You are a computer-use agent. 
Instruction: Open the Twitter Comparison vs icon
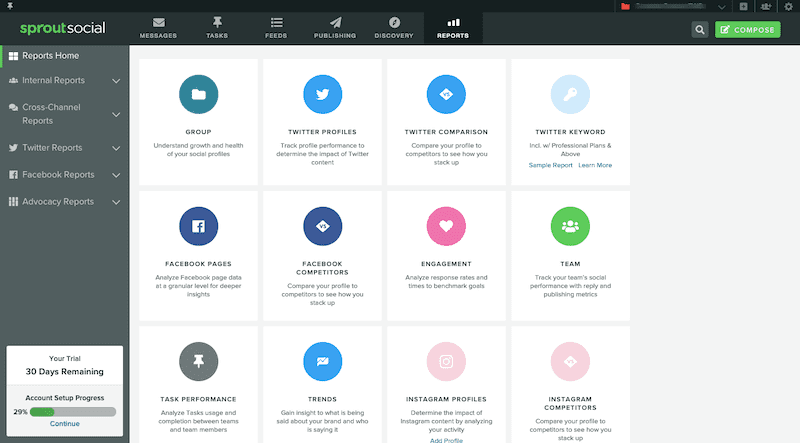(x=446, y=94)
